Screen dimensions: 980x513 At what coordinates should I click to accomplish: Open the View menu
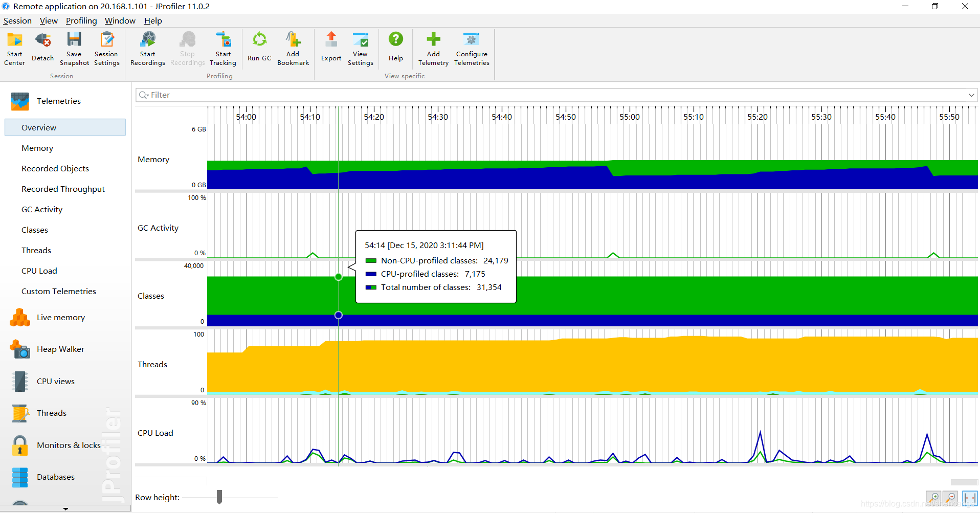coord(49,21)
